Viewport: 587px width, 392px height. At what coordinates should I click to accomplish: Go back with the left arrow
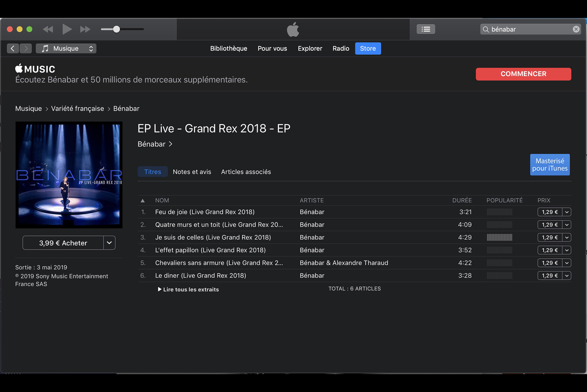[13, 48]
